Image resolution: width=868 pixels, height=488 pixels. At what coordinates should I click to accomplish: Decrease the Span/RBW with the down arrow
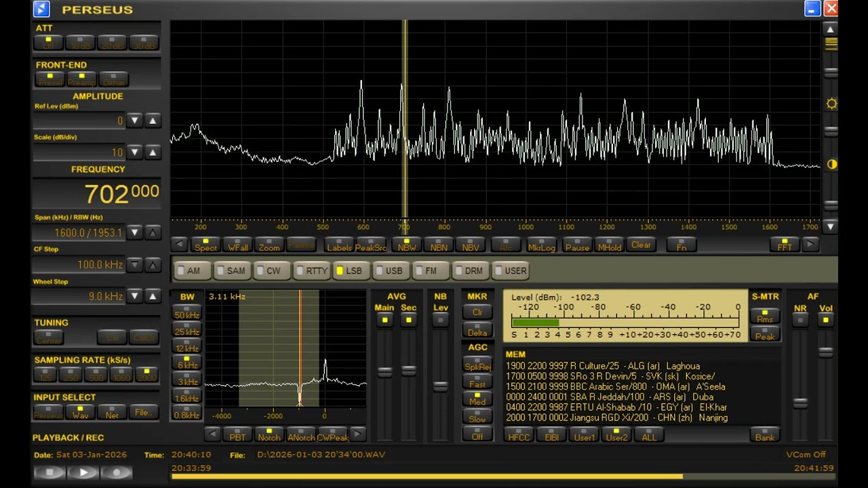(135, 232)
